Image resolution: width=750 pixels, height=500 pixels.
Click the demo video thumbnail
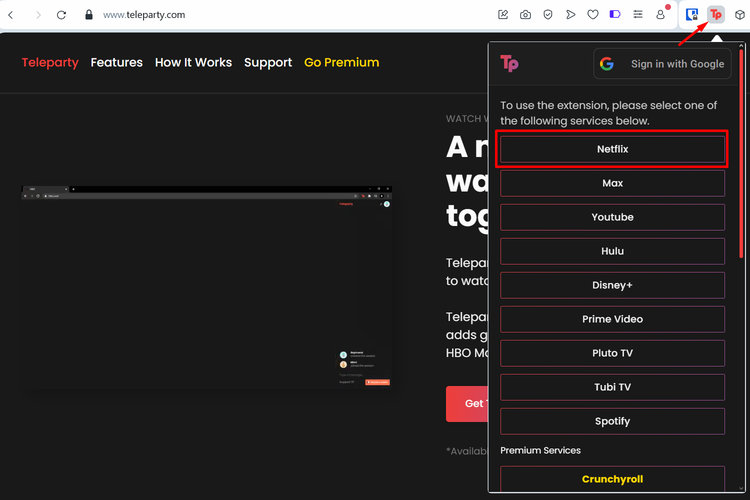[x=206, y=286]
